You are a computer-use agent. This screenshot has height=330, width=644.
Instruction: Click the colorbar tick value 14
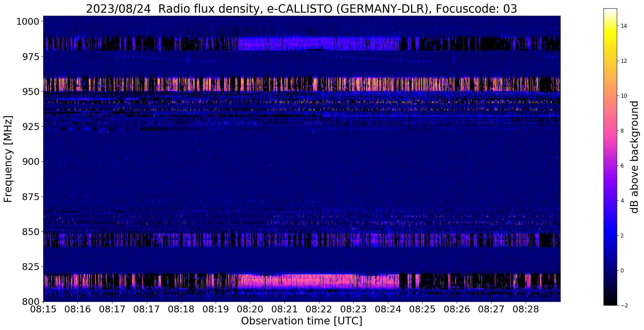(624, 26)
